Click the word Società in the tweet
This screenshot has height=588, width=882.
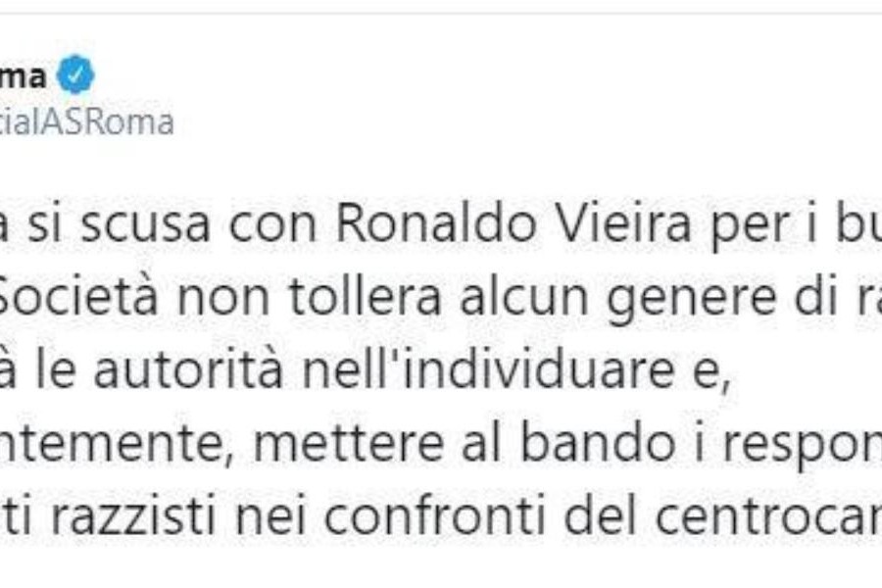coord(78,298)
